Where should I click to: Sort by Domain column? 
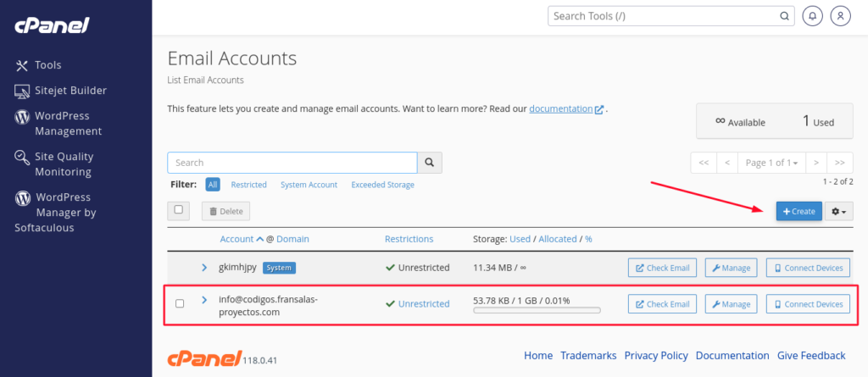[x=292, y=239]
